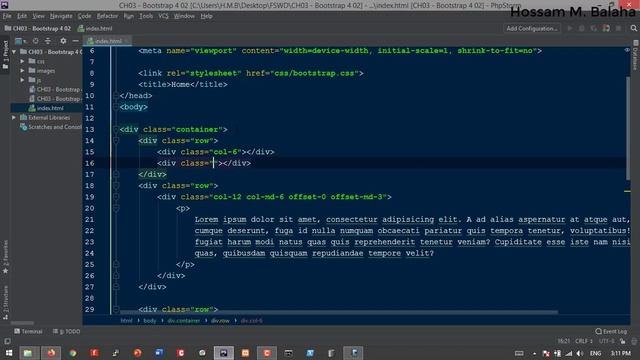
Task: Click body breadcrumb in editor footer
Action: (x=150, y=321)
